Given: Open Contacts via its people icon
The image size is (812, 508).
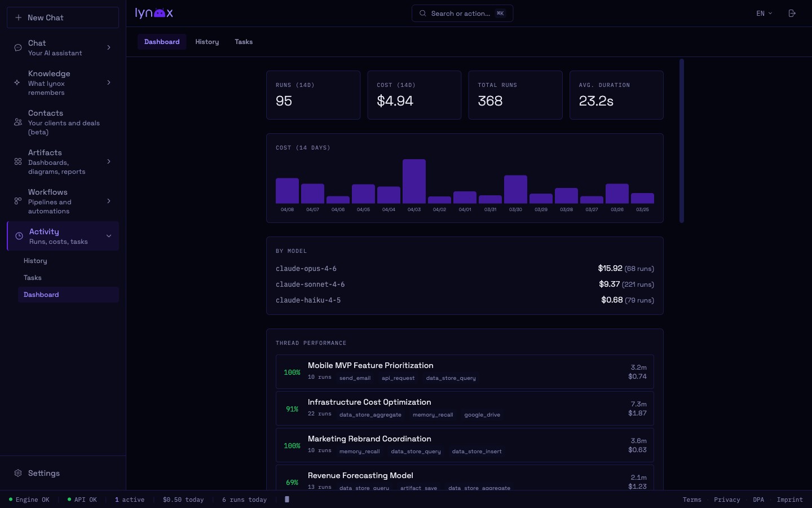Looking at the screenshot, I should click(17, 122).
